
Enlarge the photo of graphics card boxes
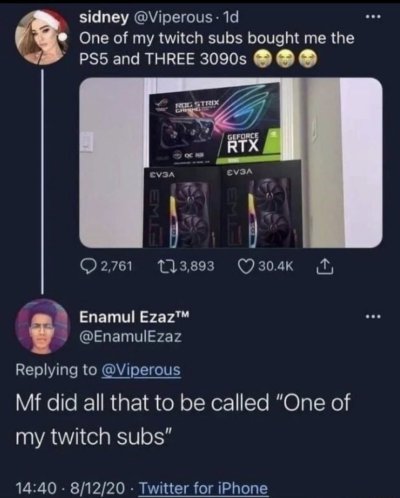click(231, 163)
